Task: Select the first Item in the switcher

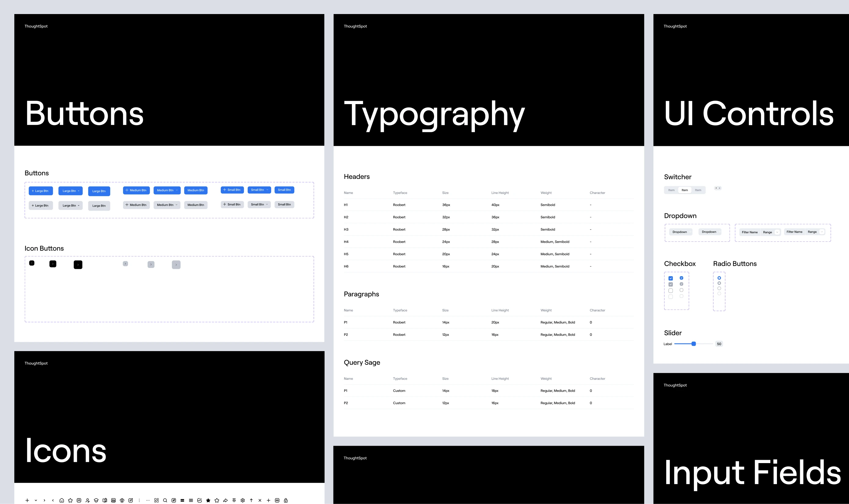Action: coord(671,190)
